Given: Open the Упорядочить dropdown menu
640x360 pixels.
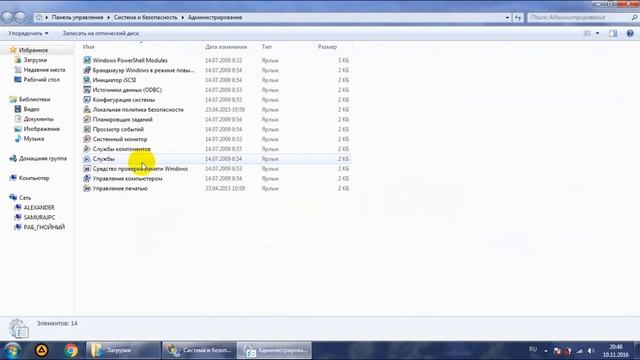Looking at the screenshot, I should point(28,33).
